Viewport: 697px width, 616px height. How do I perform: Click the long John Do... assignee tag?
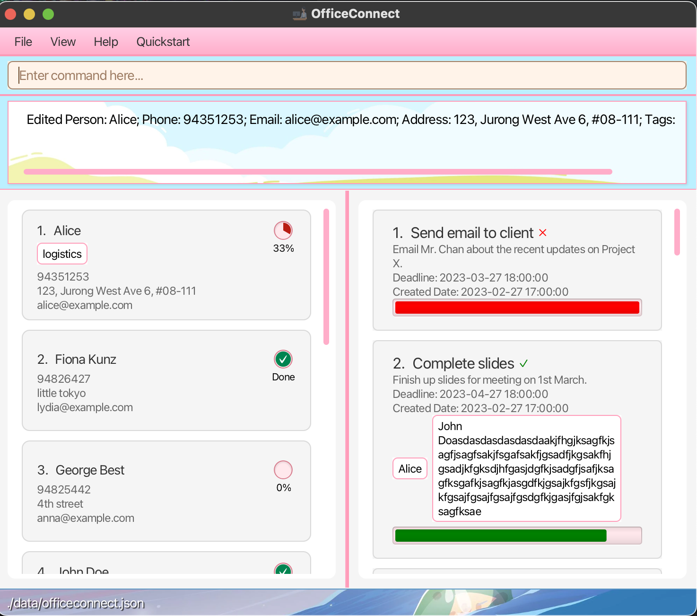point(526,468)
